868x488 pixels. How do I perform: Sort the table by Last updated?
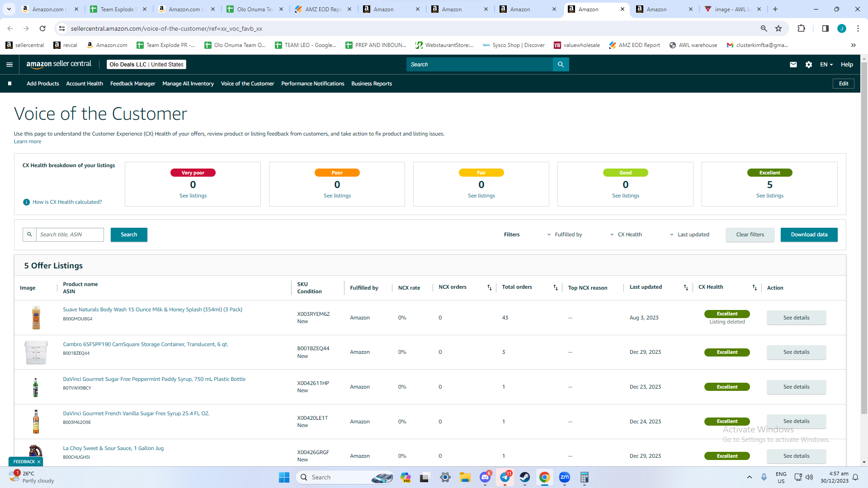pyautogui.click(x=686, y=288)
